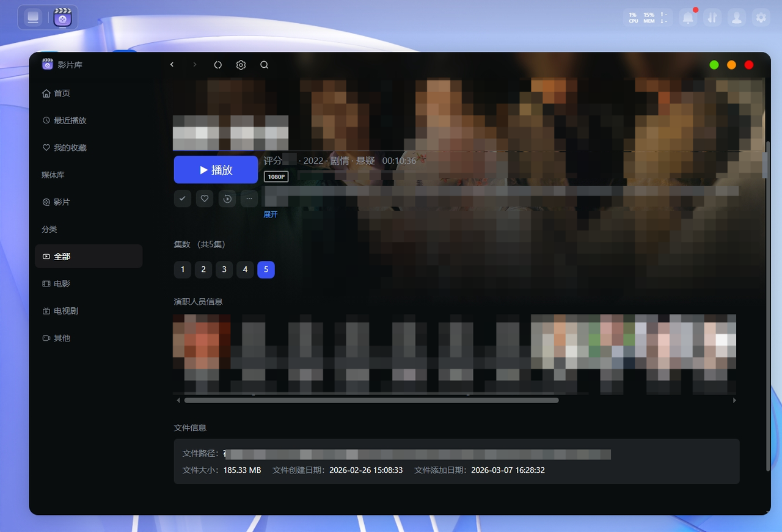Click the duration text 00:10:36

point(399,161)
